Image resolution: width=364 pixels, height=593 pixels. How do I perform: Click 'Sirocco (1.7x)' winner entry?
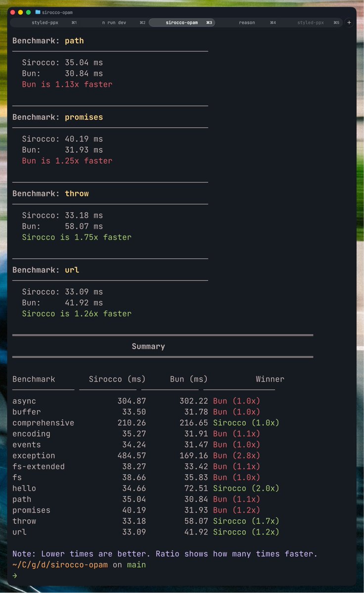tap(246, 521)
